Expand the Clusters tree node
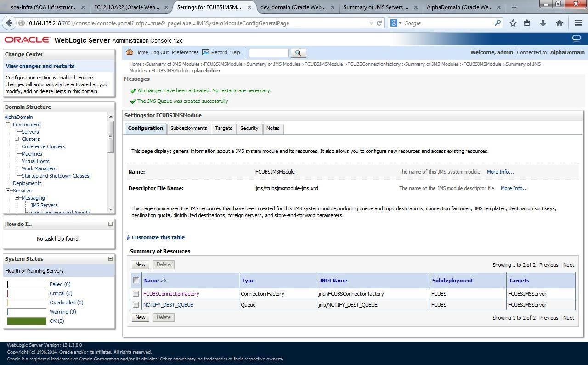588x365 pixels. click(17, 139)
